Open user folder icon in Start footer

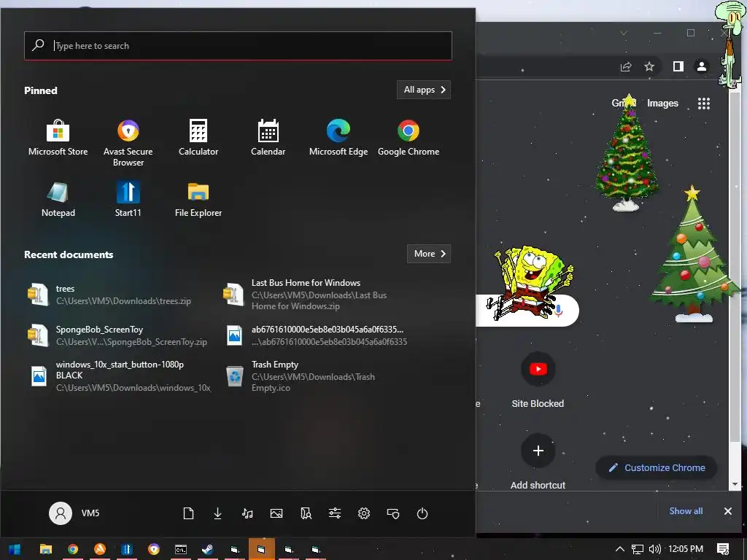tap(306, 513)
